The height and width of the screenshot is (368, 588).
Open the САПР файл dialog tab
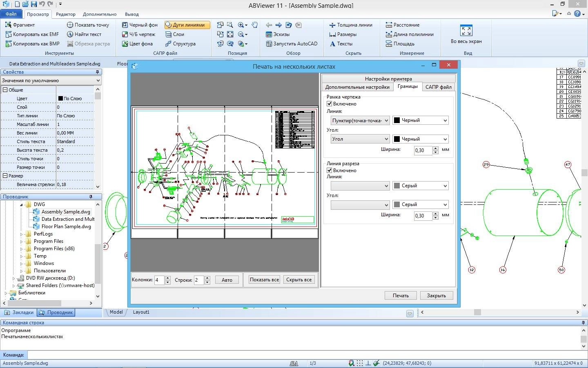pos(439,87)
